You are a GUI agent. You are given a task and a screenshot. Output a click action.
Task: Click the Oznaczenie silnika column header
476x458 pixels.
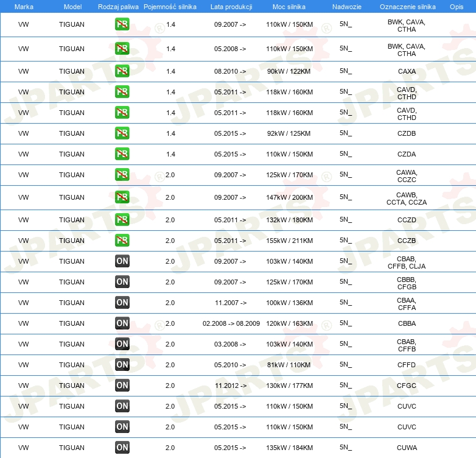[x=408, y=7]
